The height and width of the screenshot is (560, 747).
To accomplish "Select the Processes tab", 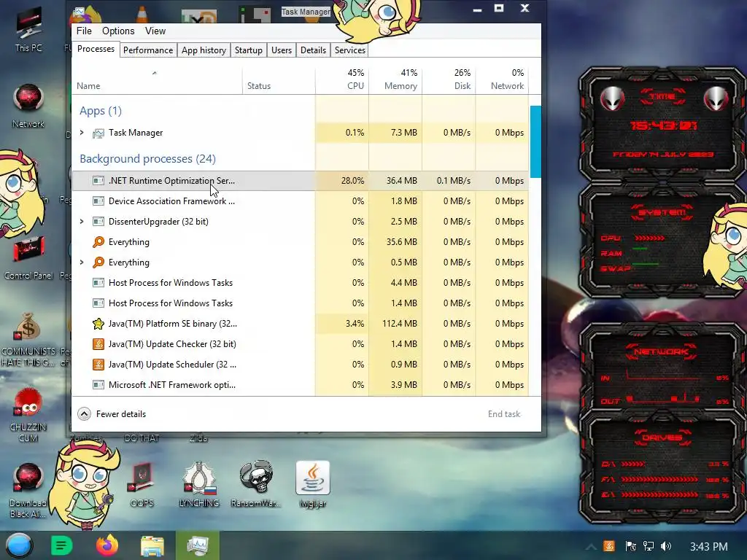I will pos(96,49).
